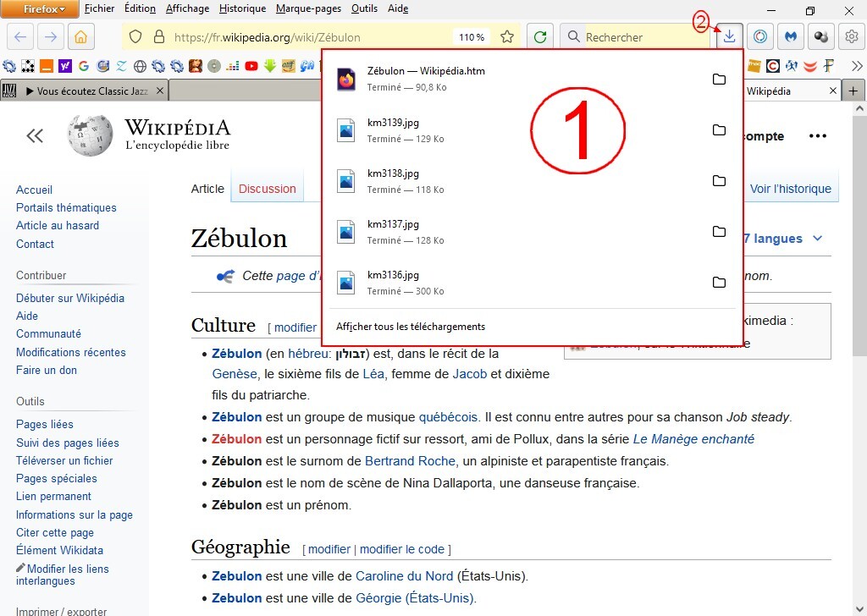
Task: Click the back navigation arrow
Action: tap(20, 37)
